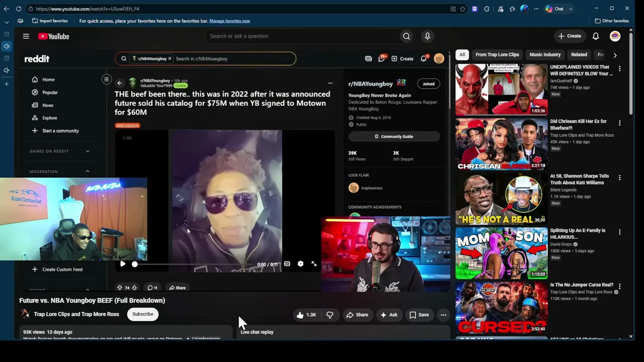644x362 pixels.
Task: Select the All filter chip
Action: 462,54
